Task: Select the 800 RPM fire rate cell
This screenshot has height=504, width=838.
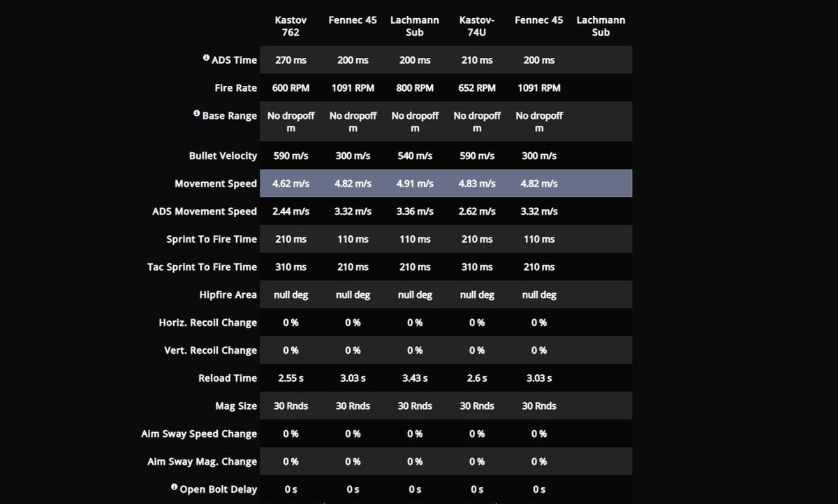Action: 415,88
